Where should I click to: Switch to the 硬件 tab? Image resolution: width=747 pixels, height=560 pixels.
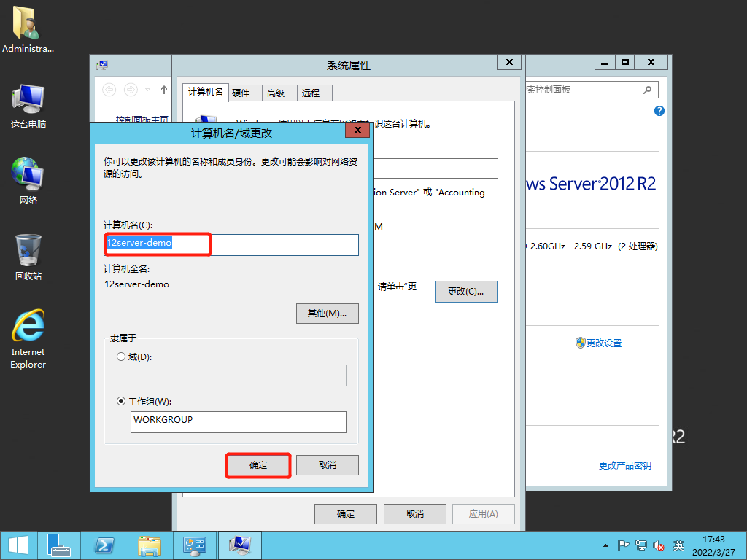point(245,93)
